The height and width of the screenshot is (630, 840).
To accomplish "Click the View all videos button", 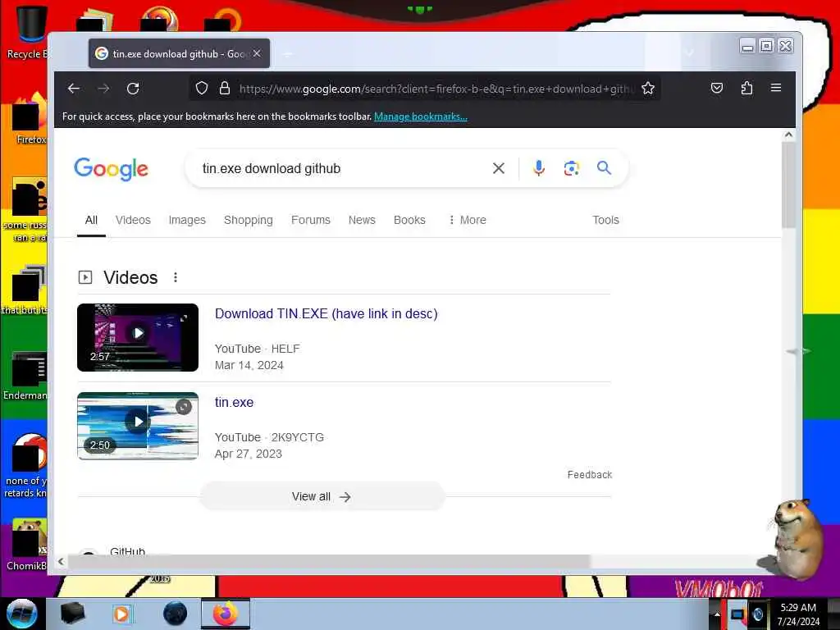I will tap(322, 496).
